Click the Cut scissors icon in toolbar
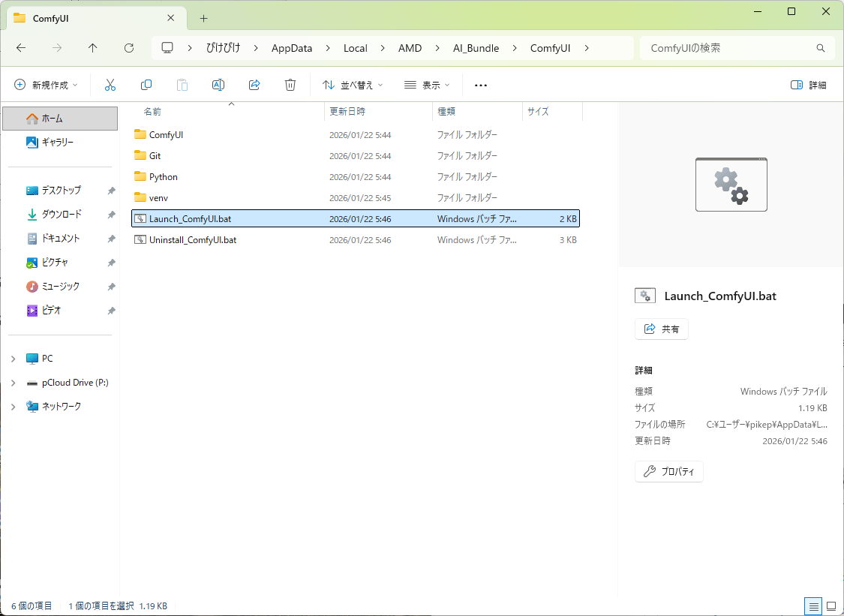Viewport: 844px width, 616px height. coord(110,85)
